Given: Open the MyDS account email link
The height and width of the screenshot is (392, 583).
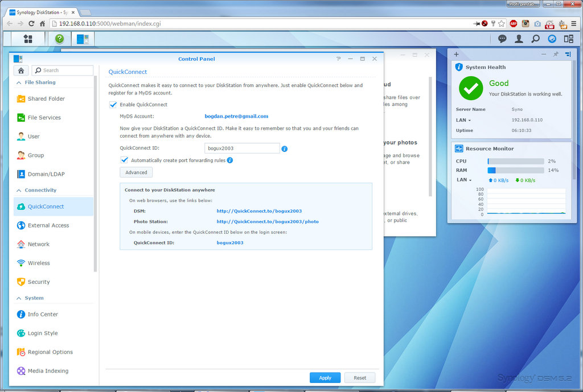Looking at the screenshot, I should point(236,116).
